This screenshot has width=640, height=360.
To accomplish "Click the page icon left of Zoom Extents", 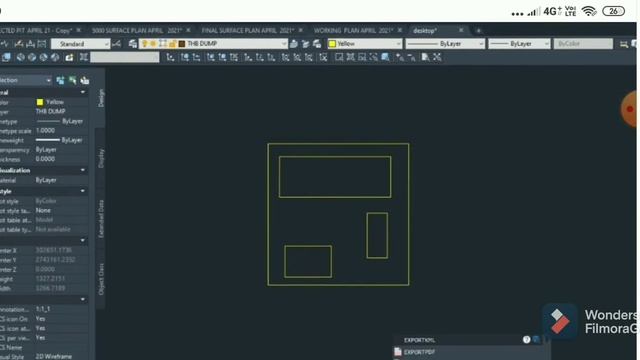I will click(x=425, y=58).
